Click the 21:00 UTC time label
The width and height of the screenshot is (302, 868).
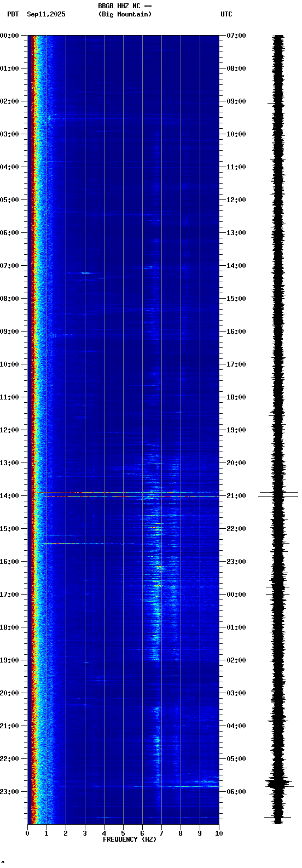tap(236, 496)
